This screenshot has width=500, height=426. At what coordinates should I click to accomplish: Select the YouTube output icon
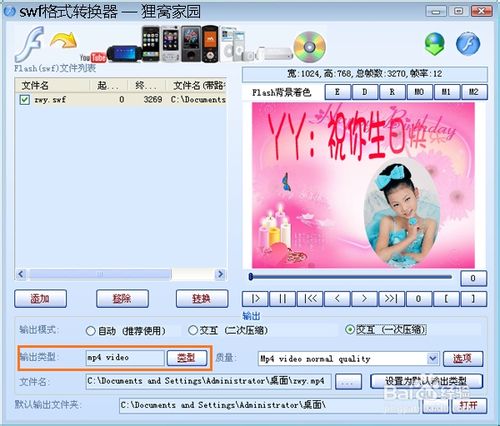[x=93, y=58]
